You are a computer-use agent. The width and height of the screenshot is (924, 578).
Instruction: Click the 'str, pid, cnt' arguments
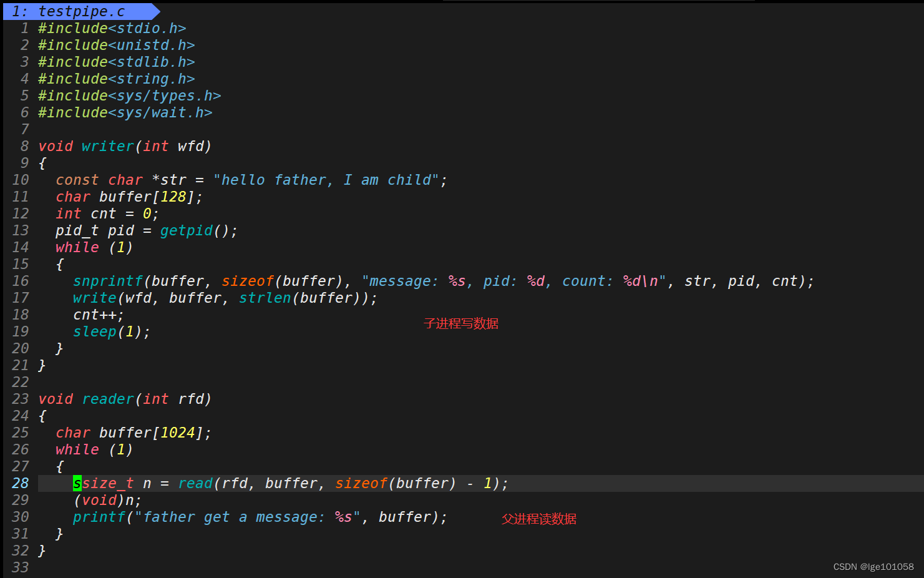tap(741, 282)
